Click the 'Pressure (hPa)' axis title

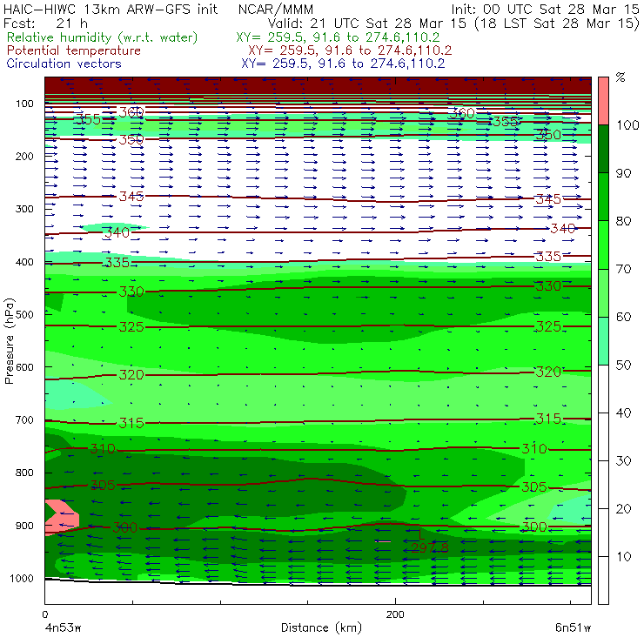point(9,341)
